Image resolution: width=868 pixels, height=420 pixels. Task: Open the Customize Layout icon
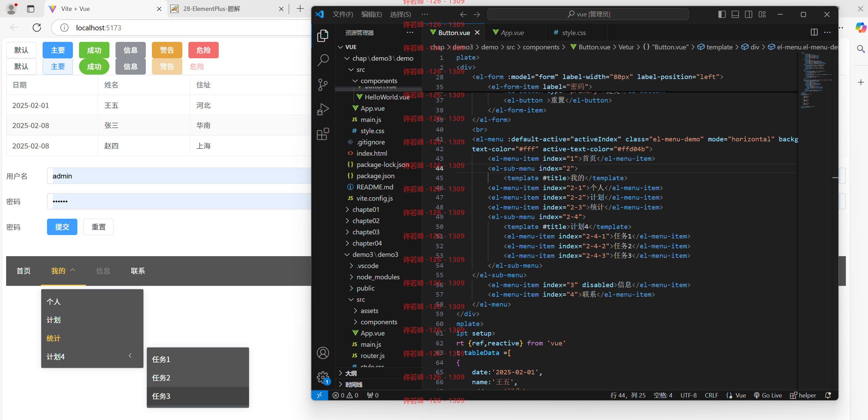tap(762, 14)
